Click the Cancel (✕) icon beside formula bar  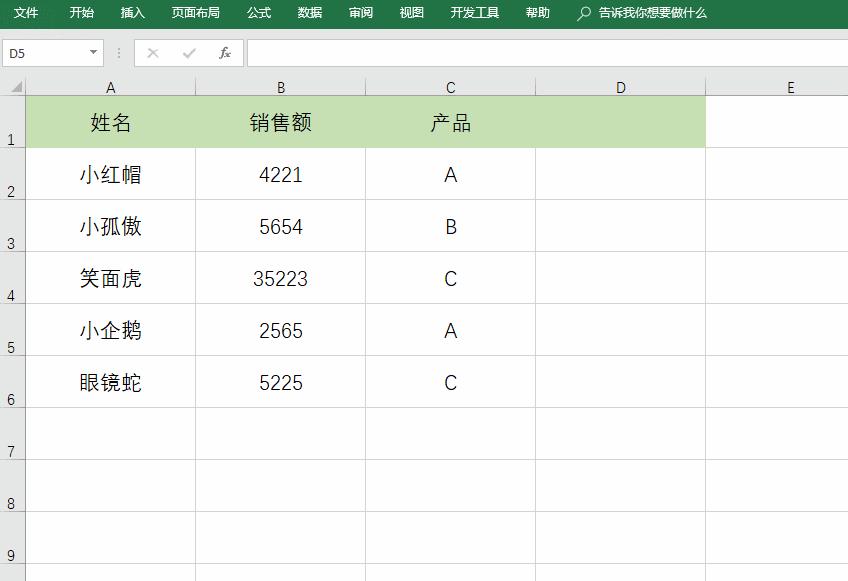pyautogui.click(x=152, y=53)
